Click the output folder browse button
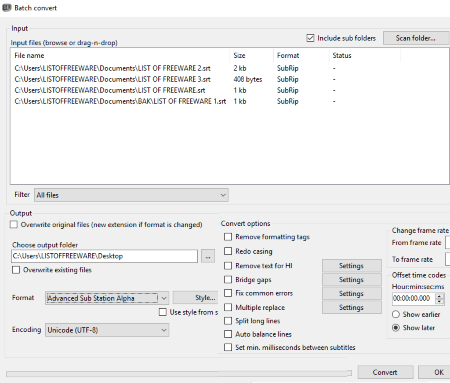450x383 pixels. tap(208, 257)
